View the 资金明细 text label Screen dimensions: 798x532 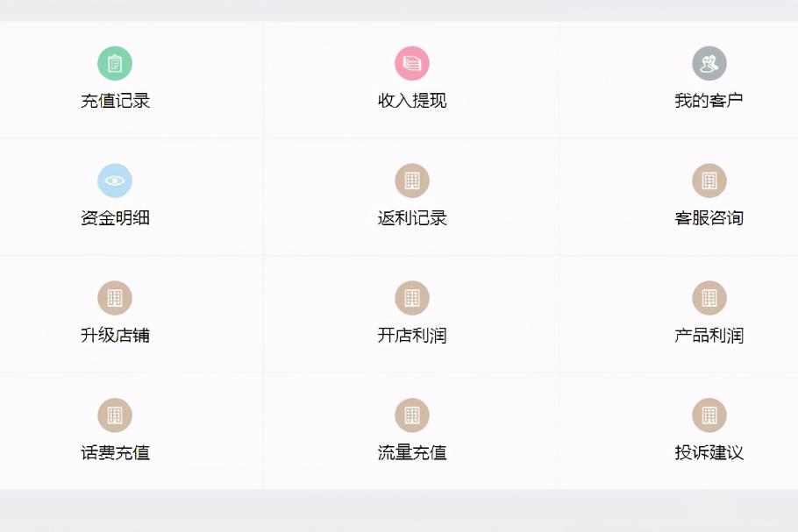click(x=115, y=218)
